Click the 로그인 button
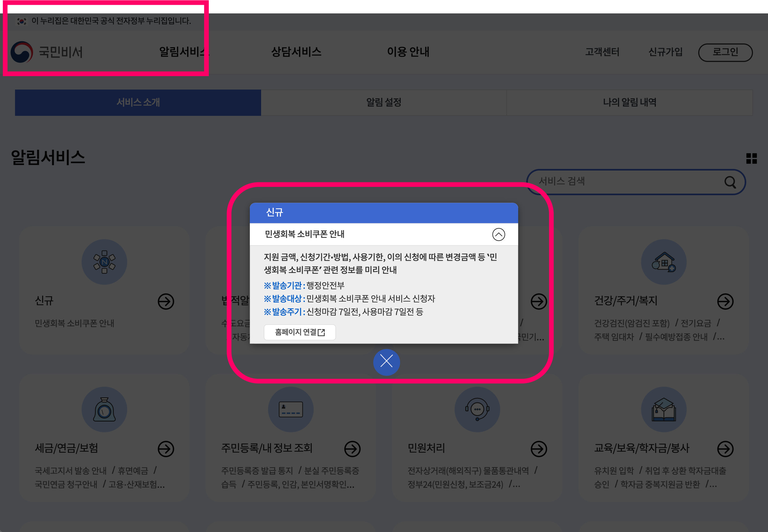The width and height of the screenshot is (768, 532). (725, 52)
